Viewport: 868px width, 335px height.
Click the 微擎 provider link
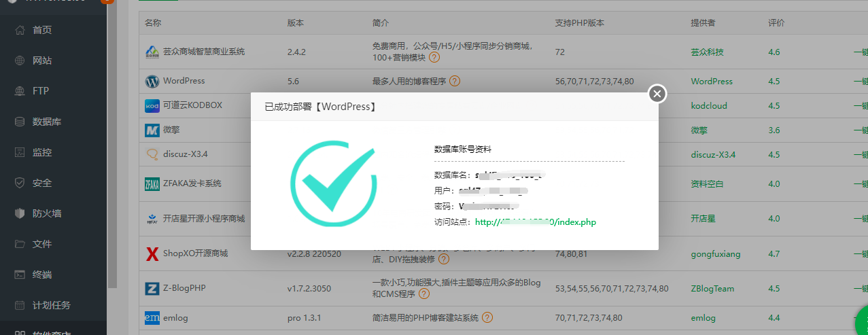tap(699, 129)
